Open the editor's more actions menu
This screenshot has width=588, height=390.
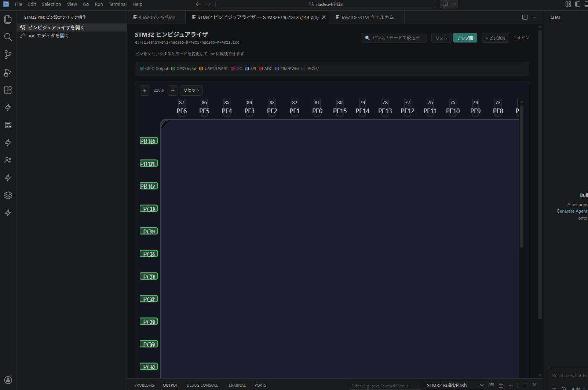click(534, 17)
